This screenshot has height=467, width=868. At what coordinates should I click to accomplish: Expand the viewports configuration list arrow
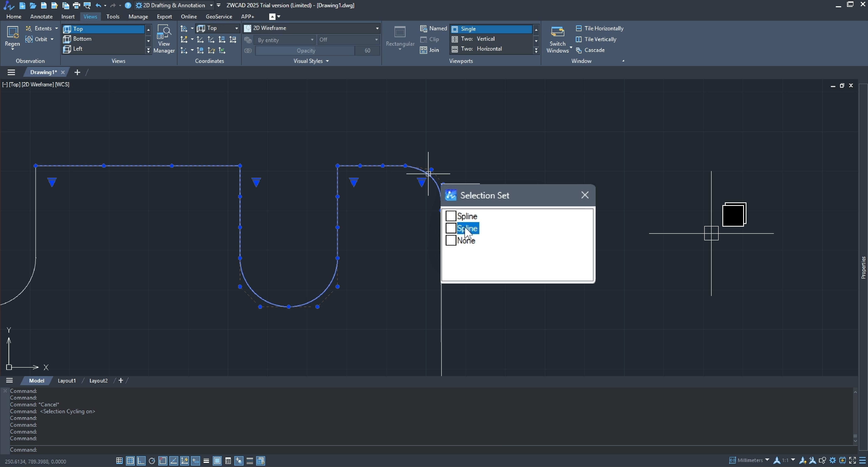pyautogui.click(x=536, y=50)
